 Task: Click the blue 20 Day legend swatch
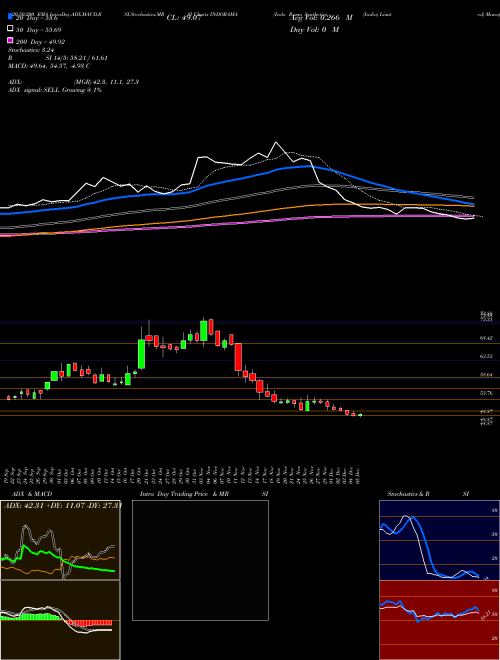[11, 16]
